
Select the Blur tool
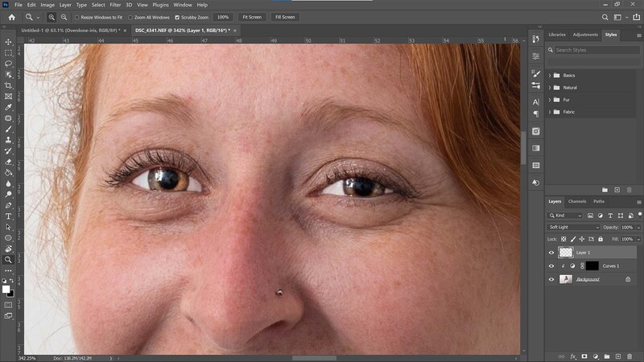tap(8, 183)
